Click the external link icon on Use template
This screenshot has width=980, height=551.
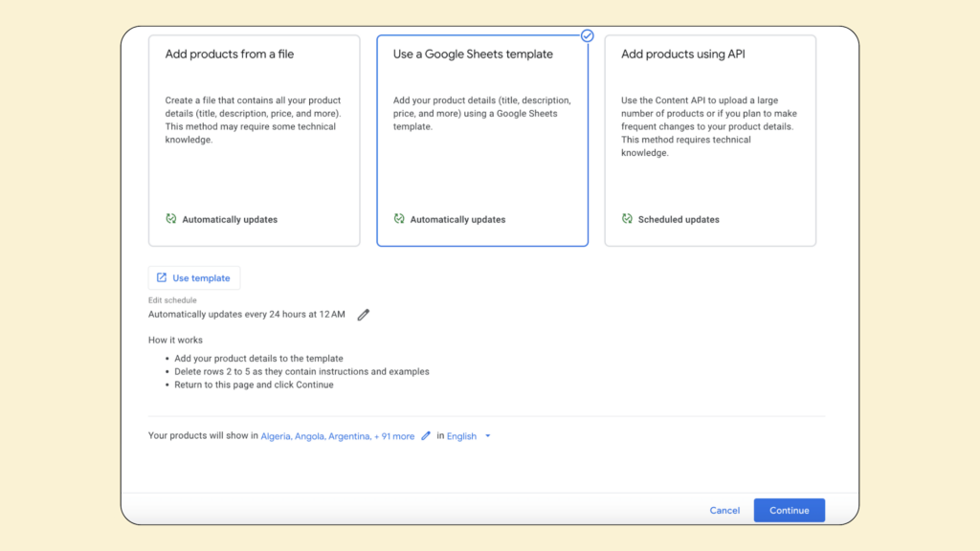tap(161, 277)
